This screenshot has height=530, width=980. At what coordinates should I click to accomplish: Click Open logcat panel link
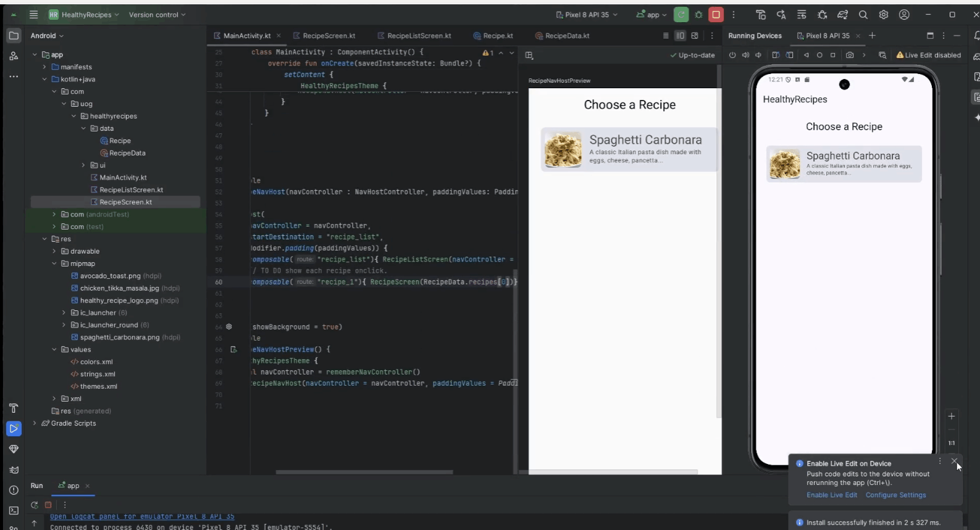point(142,516)
